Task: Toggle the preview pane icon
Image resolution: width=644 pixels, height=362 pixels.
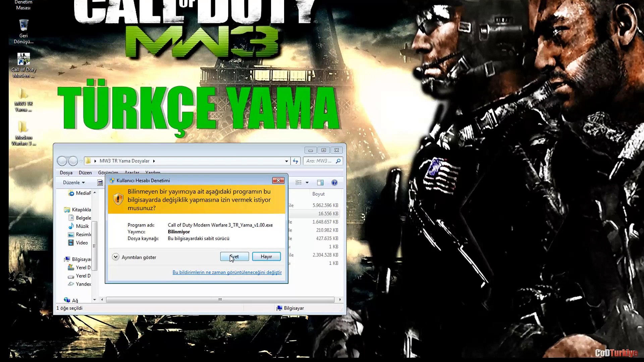Action: pyautogui.click(x=320, y=183)
